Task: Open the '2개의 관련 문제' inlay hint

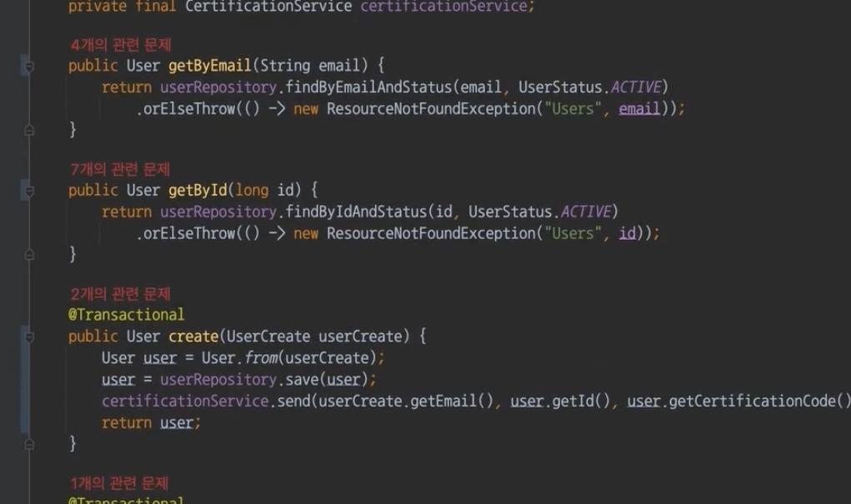Action: (x=121, y=294)
